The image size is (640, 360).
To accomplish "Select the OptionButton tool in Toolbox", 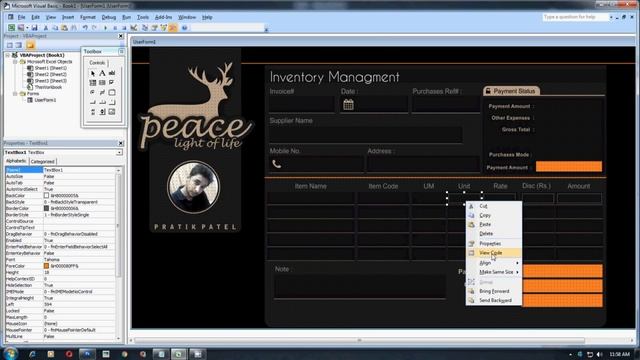I will pyautogui.click(x=93, y=92).
